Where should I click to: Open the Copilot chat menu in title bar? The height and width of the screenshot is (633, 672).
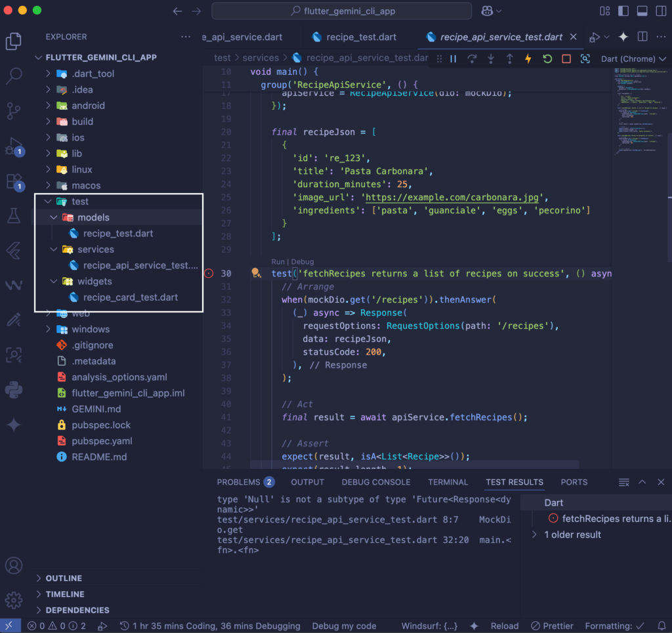tap(491, 11)
